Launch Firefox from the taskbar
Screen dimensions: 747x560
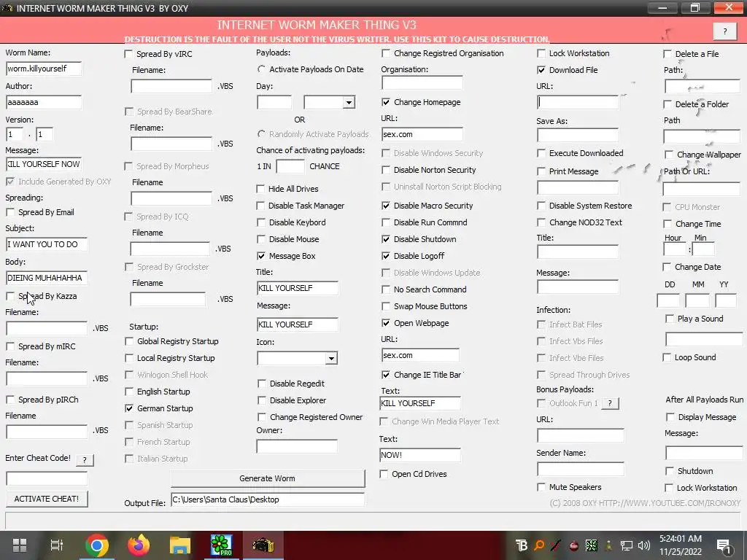click(x=139, y=545)
